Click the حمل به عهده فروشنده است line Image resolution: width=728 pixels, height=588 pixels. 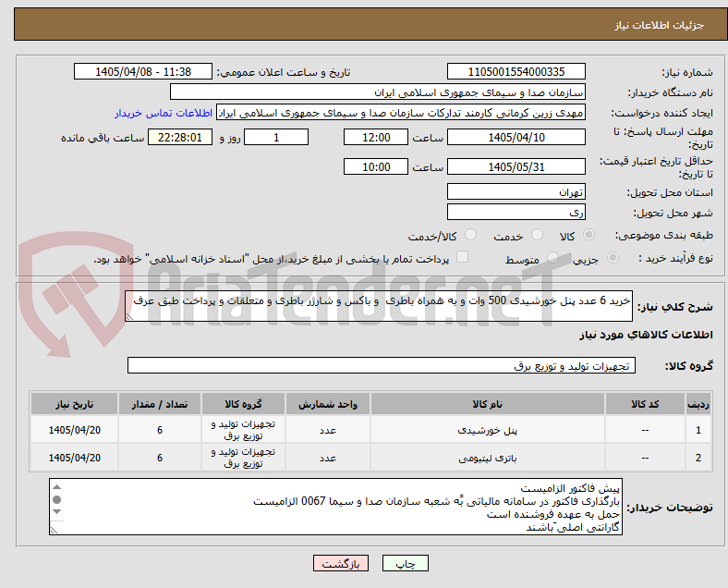(553, 514)
